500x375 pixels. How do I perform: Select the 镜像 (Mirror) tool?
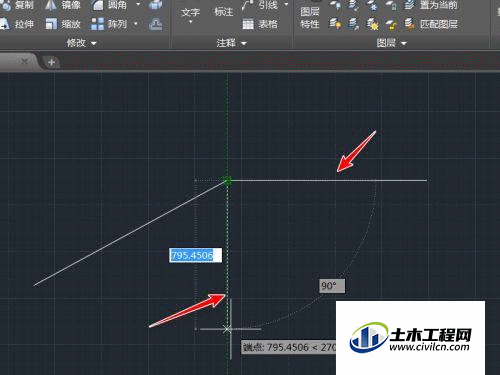pyautogui.click(x=64, y=5)
